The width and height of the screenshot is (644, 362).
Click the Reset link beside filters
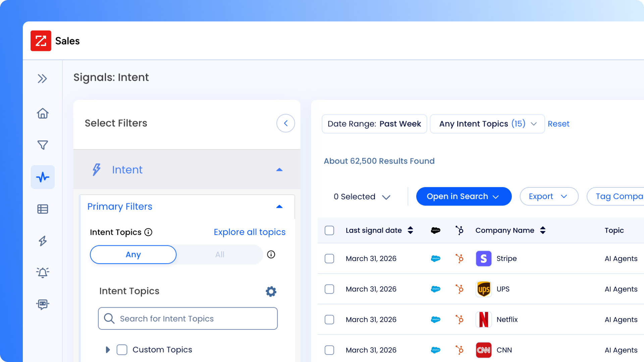[558, 124]
